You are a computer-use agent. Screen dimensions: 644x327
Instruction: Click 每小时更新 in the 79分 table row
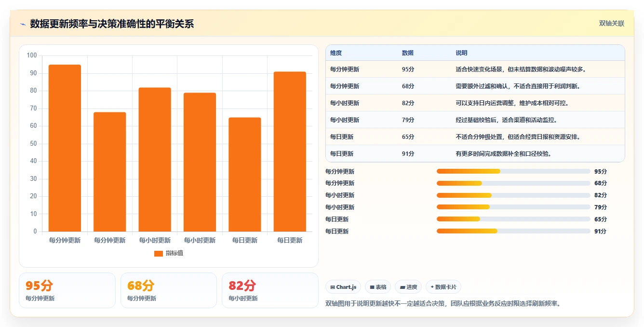tap(345, 120)
